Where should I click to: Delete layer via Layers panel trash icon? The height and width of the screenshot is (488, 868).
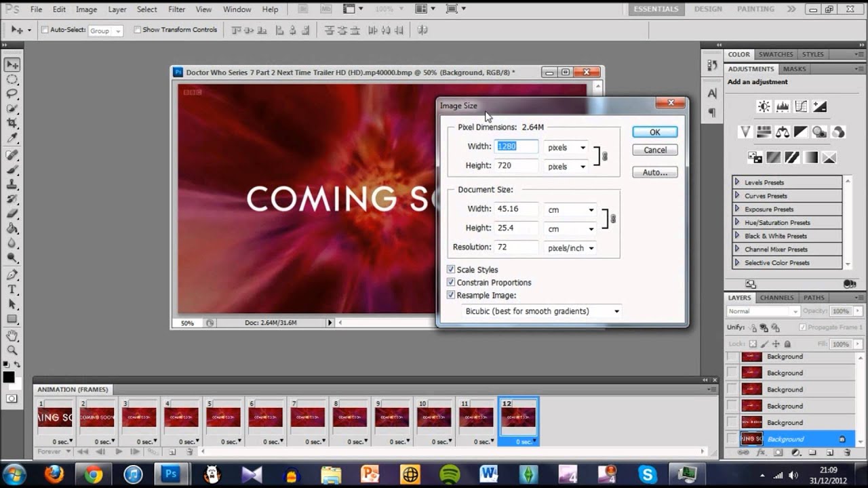847,453
